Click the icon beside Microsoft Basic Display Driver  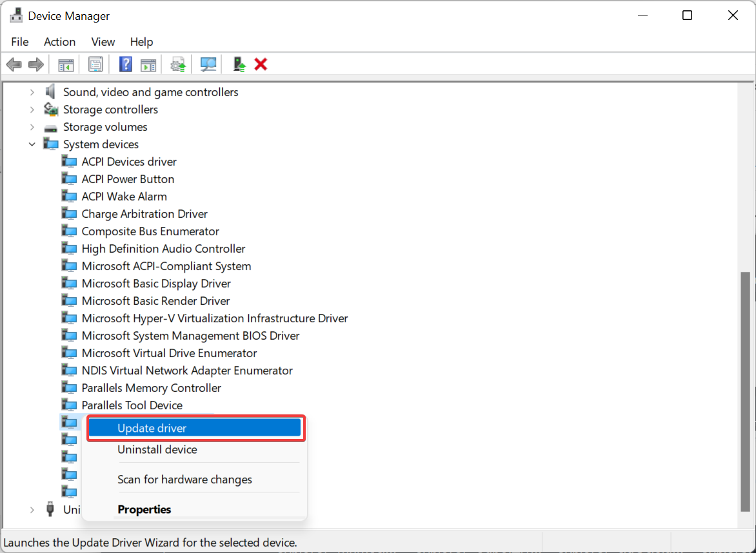point(70,283)
